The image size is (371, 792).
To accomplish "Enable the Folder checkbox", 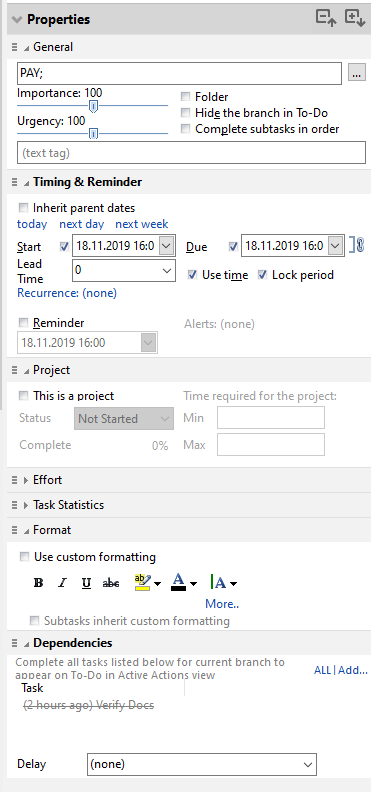I will [186, 97].
